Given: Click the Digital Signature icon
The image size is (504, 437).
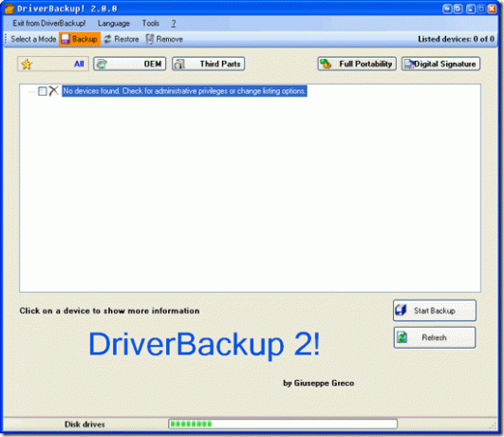Looking at the screenshot, I should [x=409, y=64].
